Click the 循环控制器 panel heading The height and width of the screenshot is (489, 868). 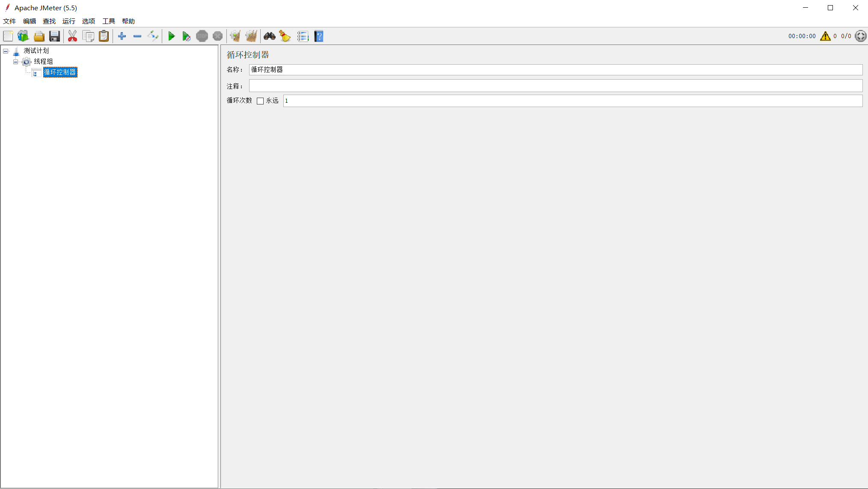[248, 55]
